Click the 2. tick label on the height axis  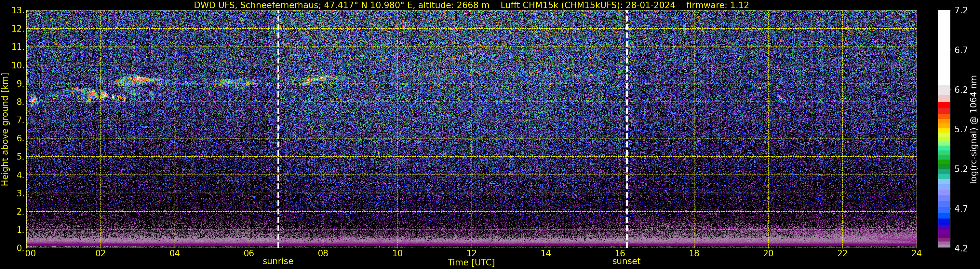point(20,212)
